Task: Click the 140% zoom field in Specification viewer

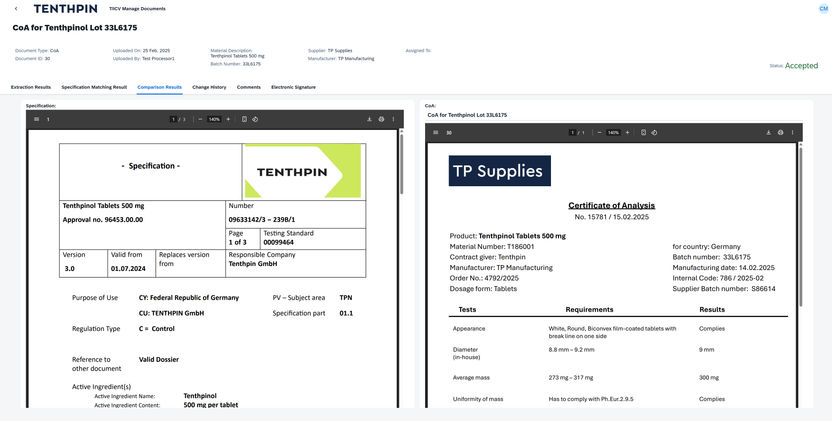Action: tap(214, 119)
